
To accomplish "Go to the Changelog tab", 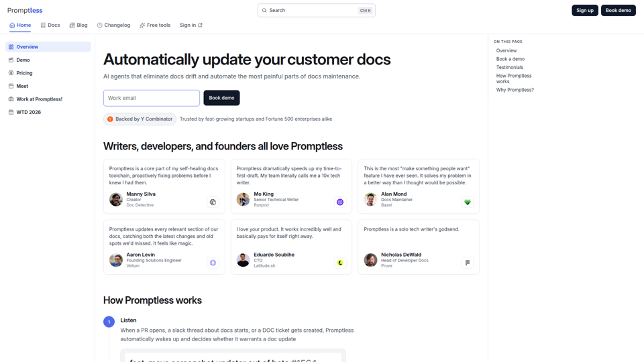I will point(113,25).
